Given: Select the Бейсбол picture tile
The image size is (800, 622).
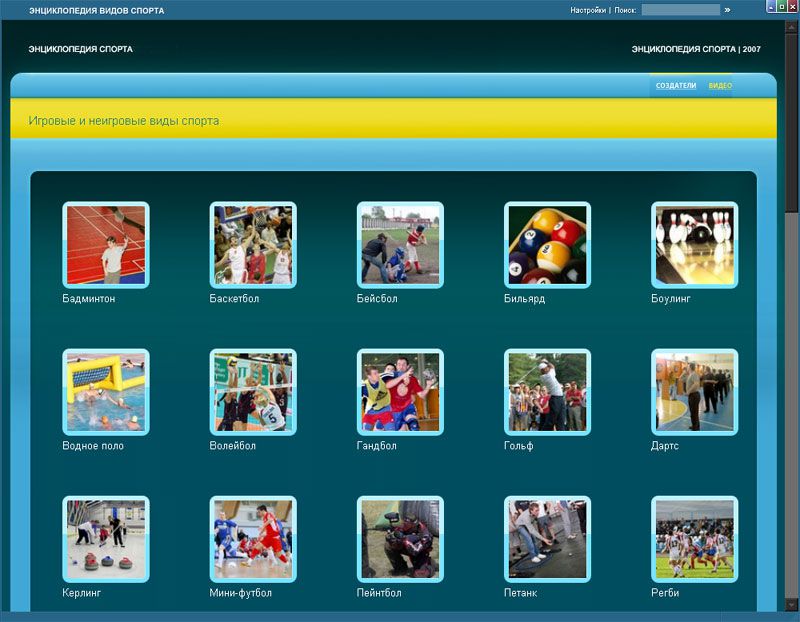Looking at the screenshot, I should (x=400, y=245).
